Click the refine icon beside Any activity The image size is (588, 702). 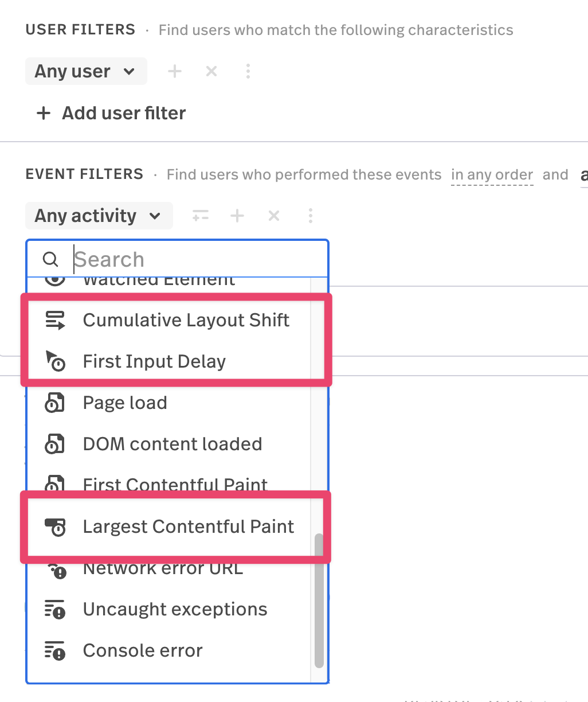click(200, 216)
